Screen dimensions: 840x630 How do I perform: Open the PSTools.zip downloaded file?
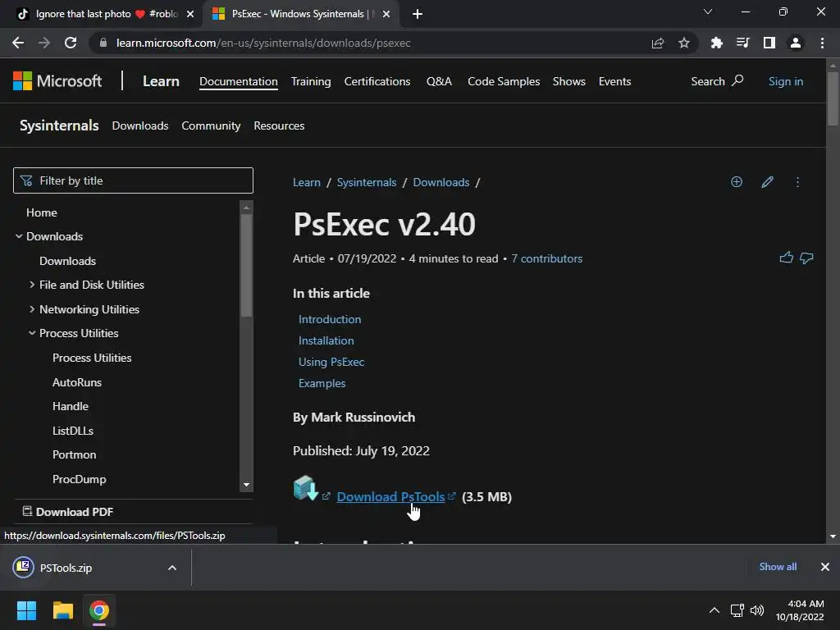(66, 568)
